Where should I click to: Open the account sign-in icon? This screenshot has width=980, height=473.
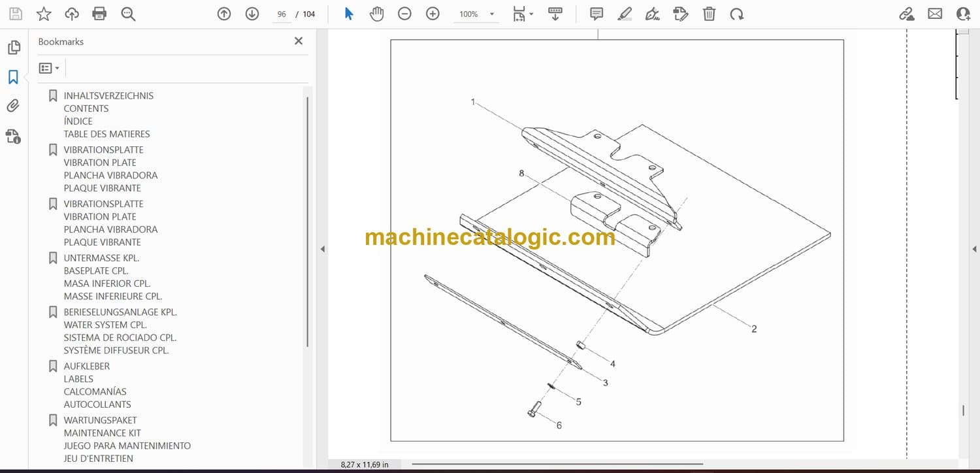(963, 14)
